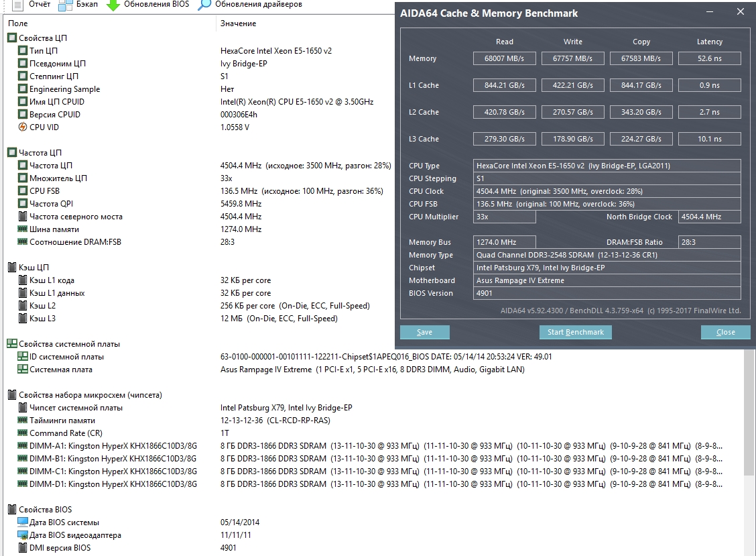Select the 12-13-12-36 (CL-RCD-RP-RAS) value
Viewport: 756px width, 556px height.
[x=275, y=421]
